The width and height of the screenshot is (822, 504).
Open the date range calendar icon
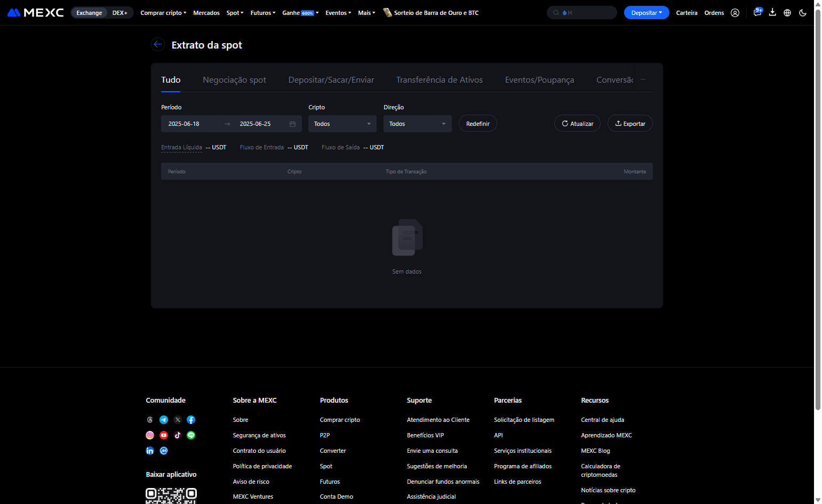[292, 124]
